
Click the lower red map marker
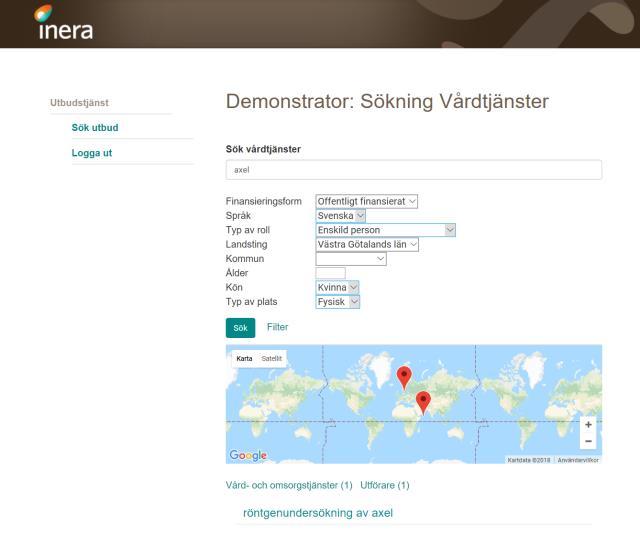click(423, 402)
